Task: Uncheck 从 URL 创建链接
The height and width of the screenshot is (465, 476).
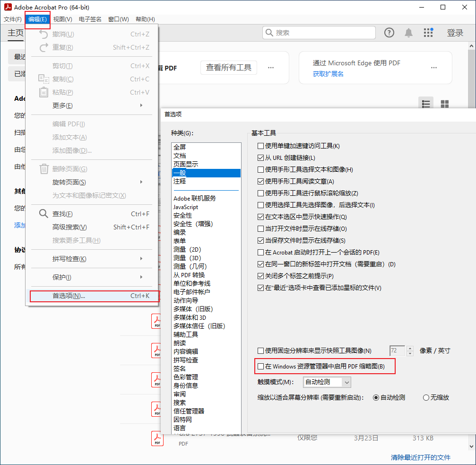Action: 260,158
